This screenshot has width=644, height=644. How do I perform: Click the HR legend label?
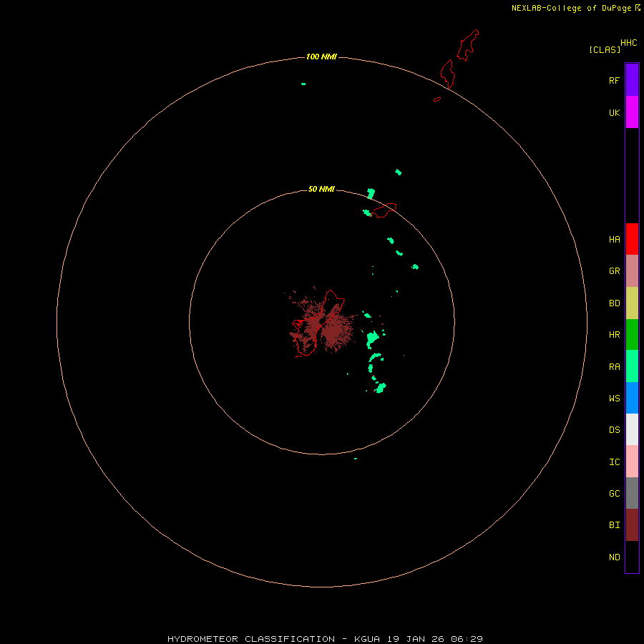[x=615, y=335]
